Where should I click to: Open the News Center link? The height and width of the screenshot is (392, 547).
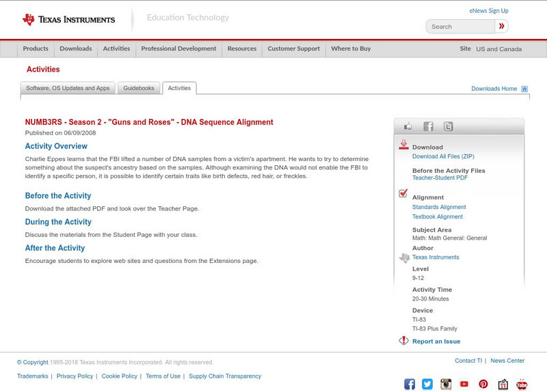[507, 361]
